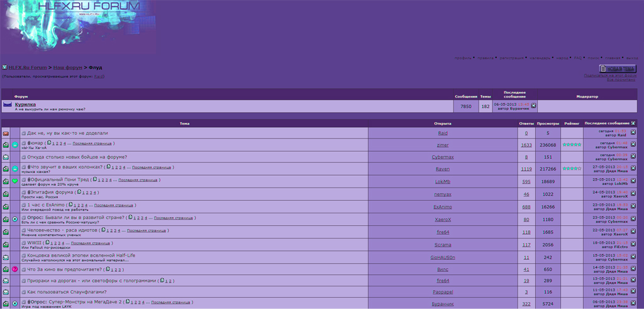The image size is (644, 309).
Task: Open the 'календарь' item in top menu
Action: coord(539,58)
